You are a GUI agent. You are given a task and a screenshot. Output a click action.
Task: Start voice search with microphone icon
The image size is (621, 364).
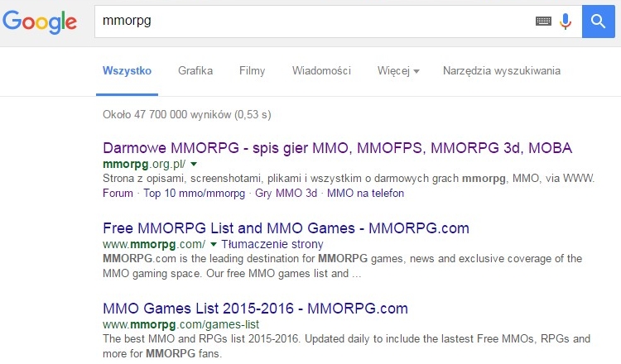[566, 22]
